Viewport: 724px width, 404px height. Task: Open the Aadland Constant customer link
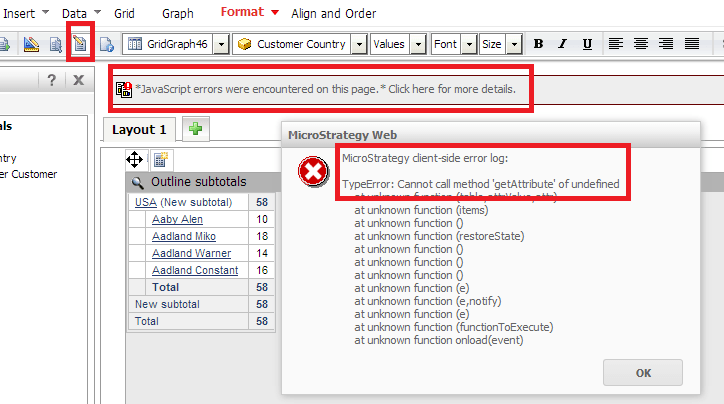[195, 271]
